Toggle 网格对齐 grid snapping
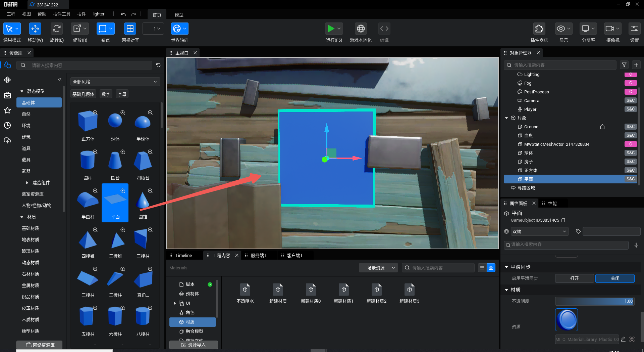The width and height of the screenshot is (644, 352). (x=130, y=29)
